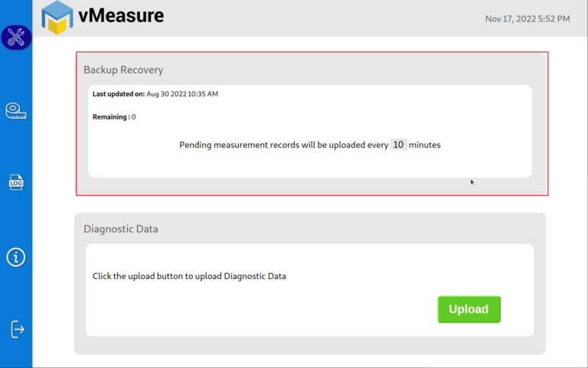Click the Last updated on label
Screen dimensions: 588x368
pos(119,94)
